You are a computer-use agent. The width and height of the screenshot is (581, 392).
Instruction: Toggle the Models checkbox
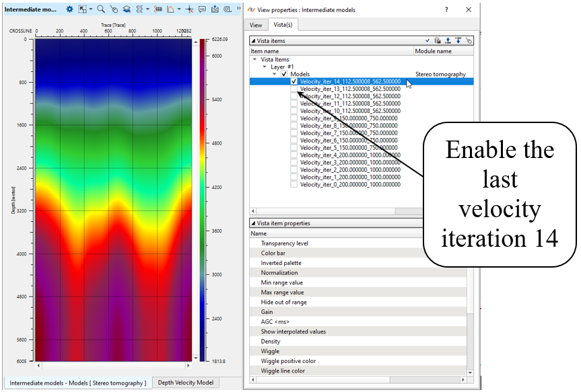[283, 74]
